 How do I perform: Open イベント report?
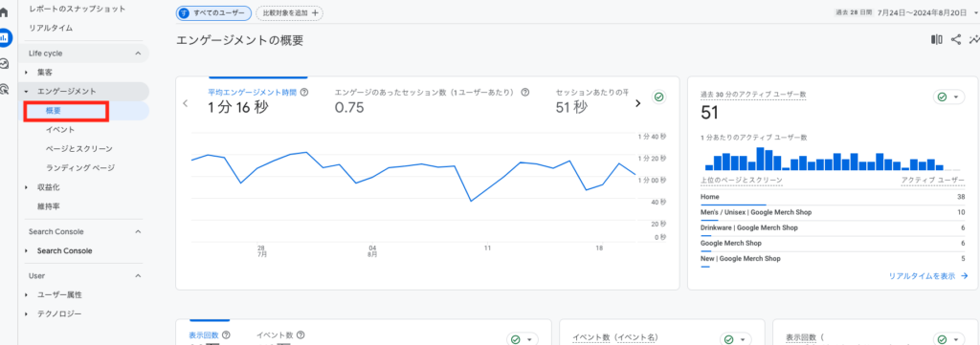(x=60, y=130)
